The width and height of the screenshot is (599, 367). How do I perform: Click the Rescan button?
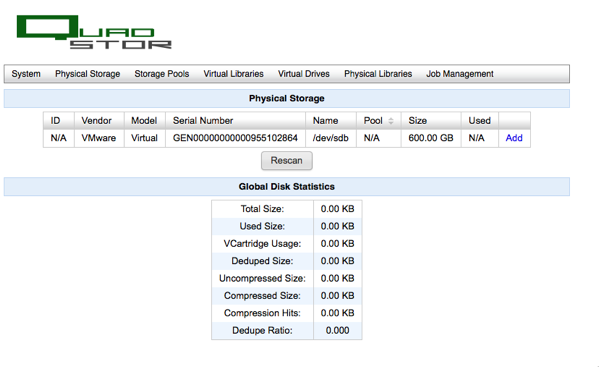[287, 160]
